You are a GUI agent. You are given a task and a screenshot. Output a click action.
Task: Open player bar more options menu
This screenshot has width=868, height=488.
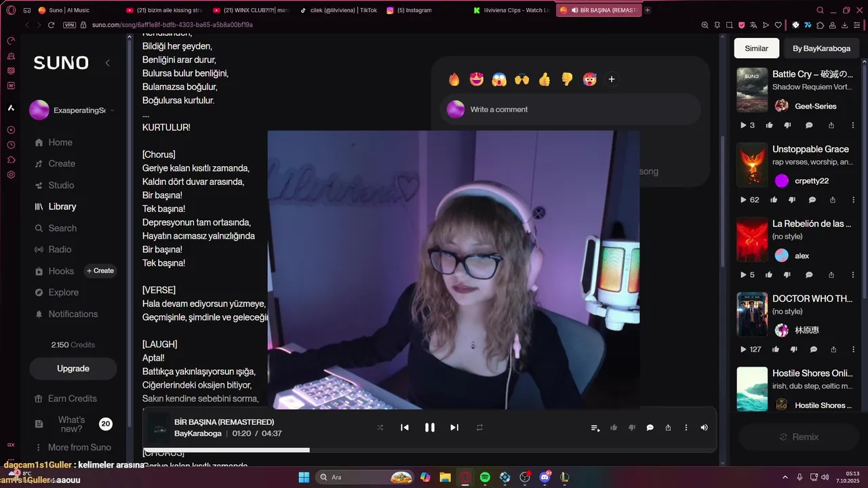686,427
